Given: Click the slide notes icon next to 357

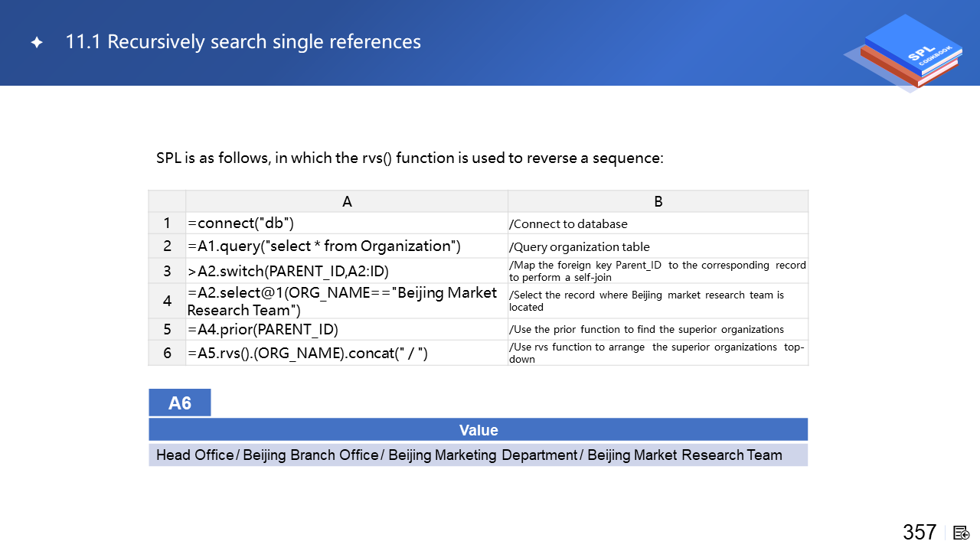Looking at the screenshot, I should point(962,533).
